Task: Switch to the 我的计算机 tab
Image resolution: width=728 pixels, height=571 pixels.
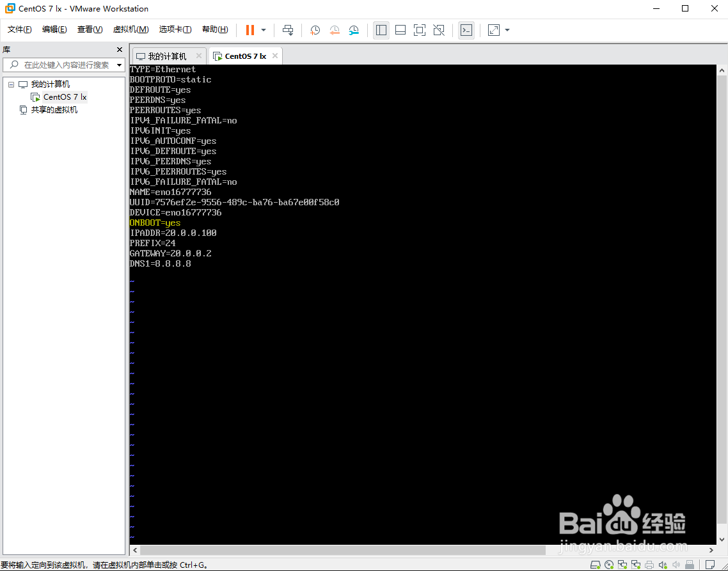Action: click(x=168, y=56)
